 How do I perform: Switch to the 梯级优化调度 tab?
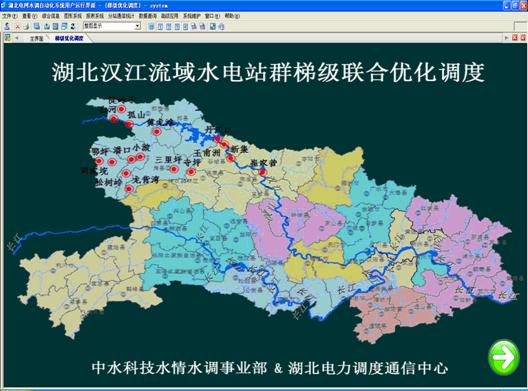click(x=69, y=38)
